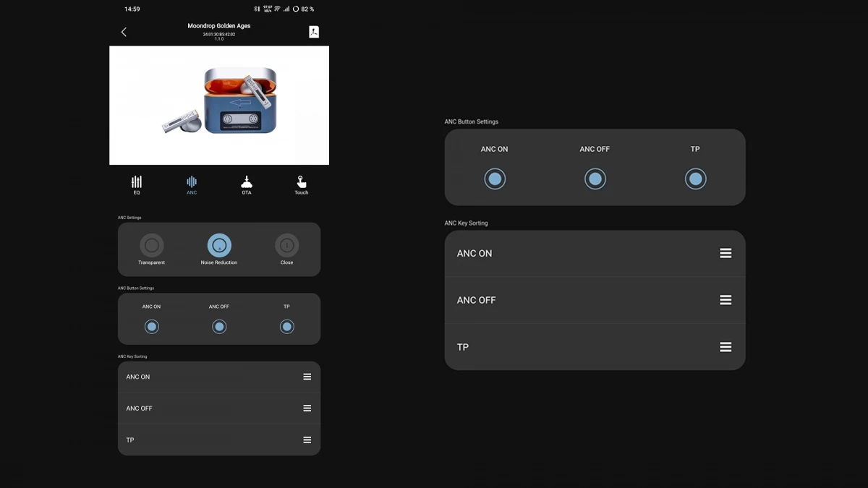868x488 pixels.
Task: Tap ANC Button Settings heading in phone app
Action: 136,288
